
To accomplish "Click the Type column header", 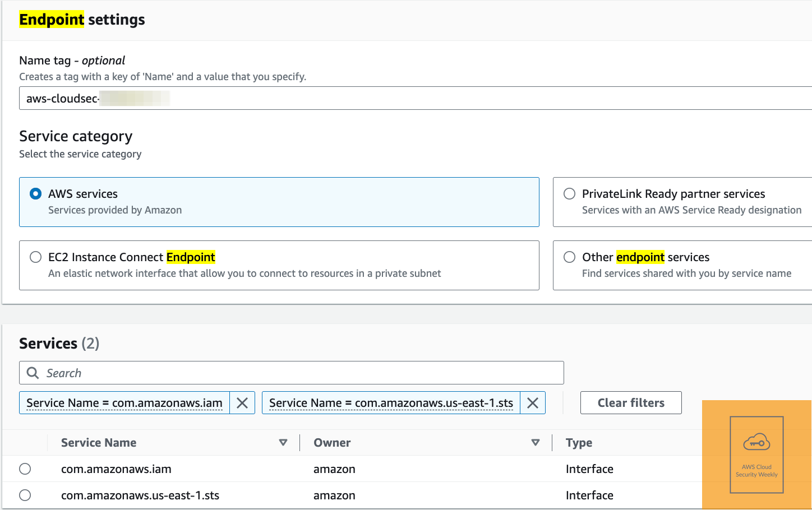I will (x=579, y=443).
